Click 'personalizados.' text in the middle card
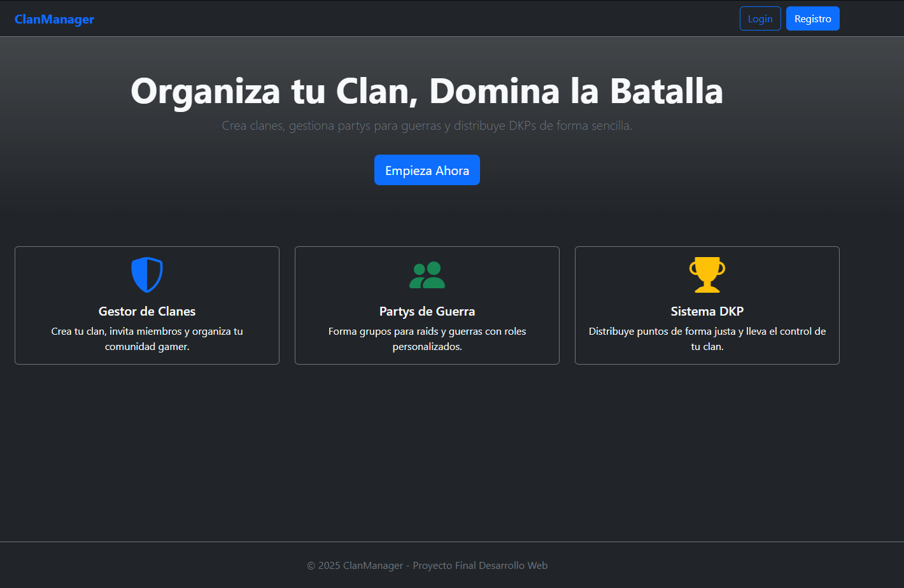Viewport: 904px width, 588px height. 427,347
